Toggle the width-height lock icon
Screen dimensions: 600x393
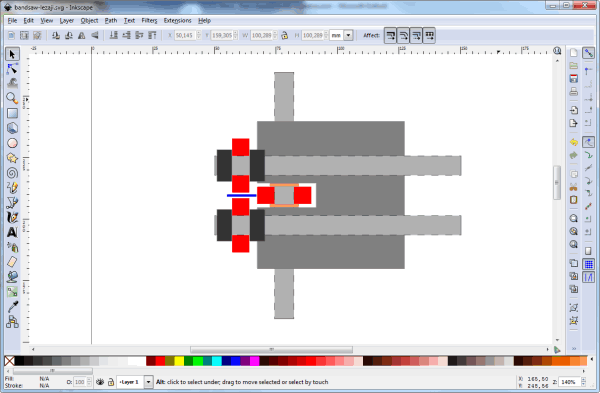point(284,36)
